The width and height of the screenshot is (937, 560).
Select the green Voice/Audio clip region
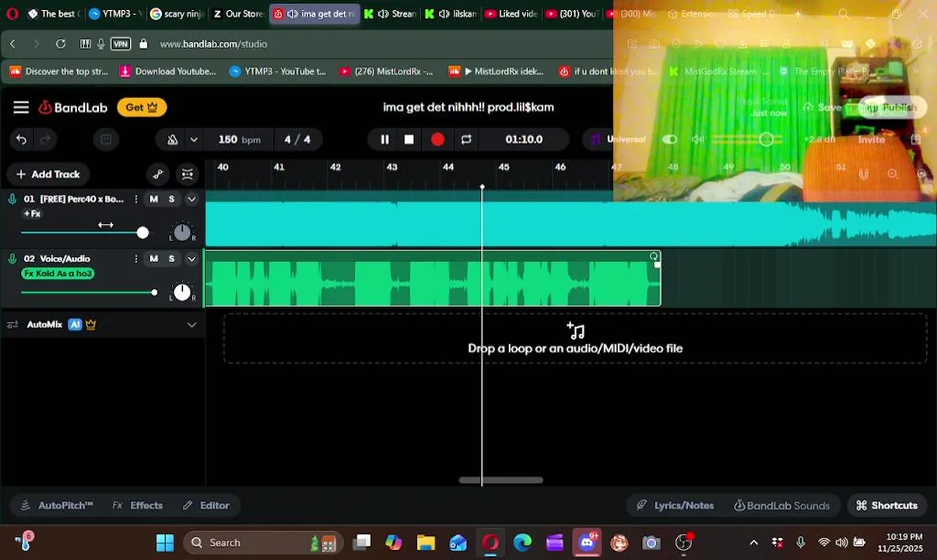(433, 278)
